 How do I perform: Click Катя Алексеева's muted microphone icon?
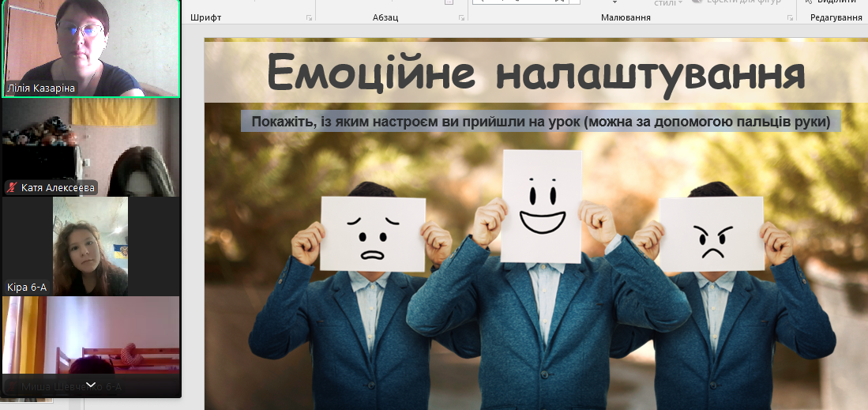[x=12, y=188]
